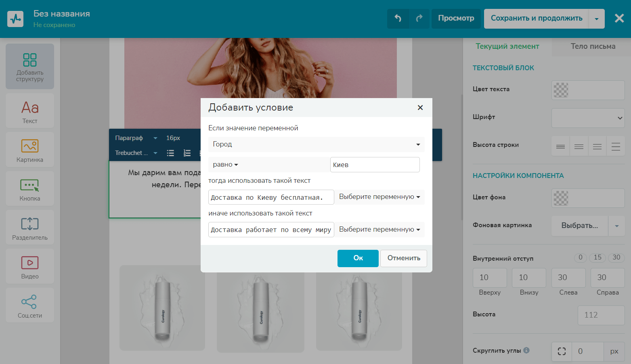Open the Город variable dropdown
631x364 pixels.
[x=316, y=144]
